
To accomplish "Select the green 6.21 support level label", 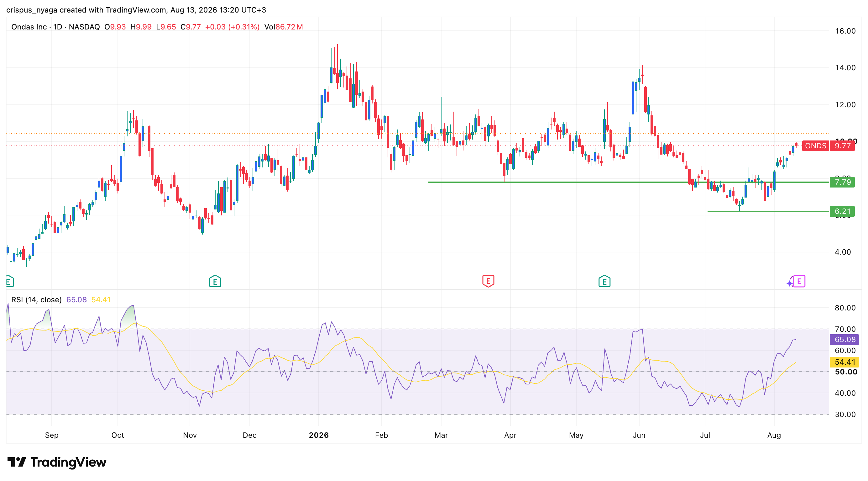I will 842,211.
